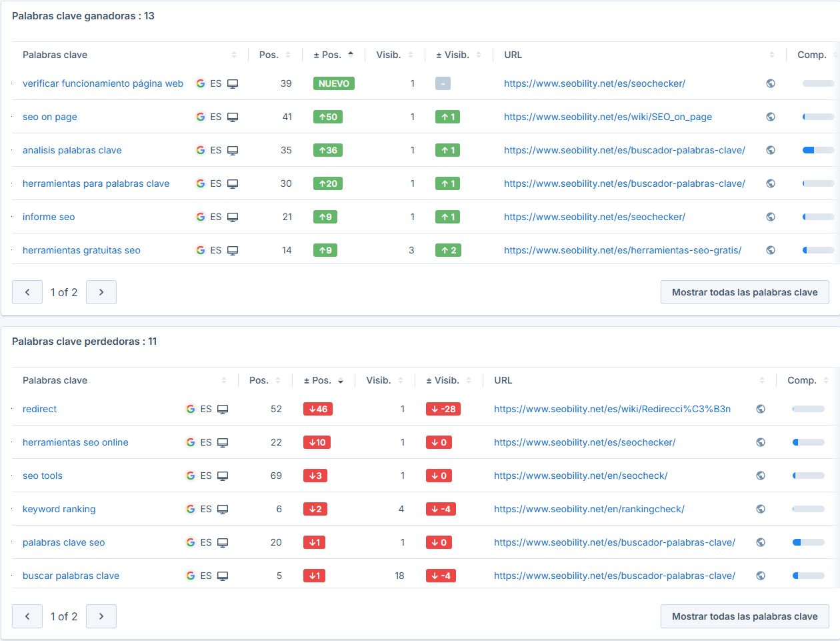Click Google icon in 'palabras clave seo' row
840x641 pixels.
pyautogui.click(x=190, y=542)
